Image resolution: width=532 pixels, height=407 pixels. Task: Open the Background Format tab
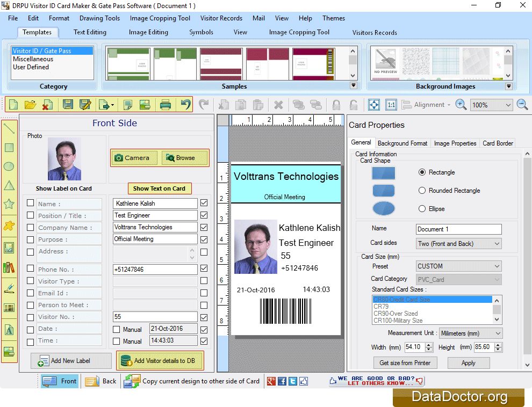click(402, 143)
